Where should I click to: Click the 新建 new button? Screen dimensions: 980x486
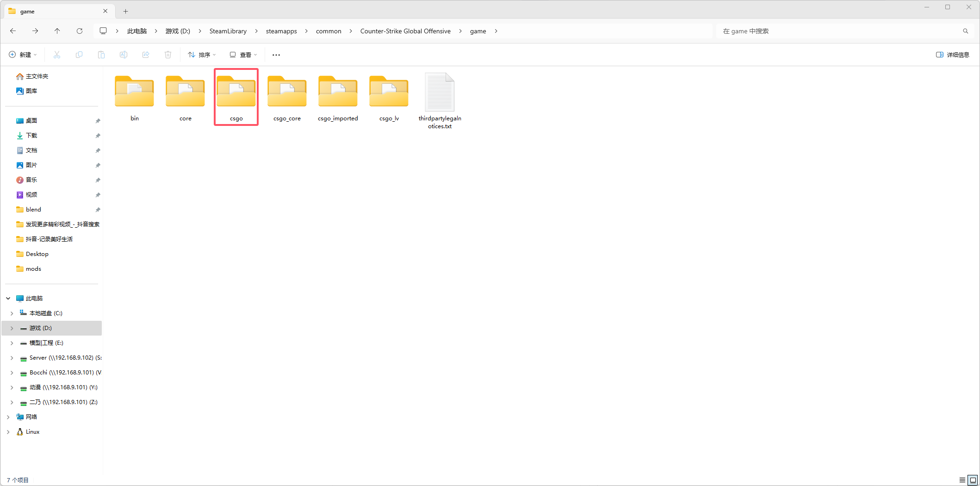pos(23,55)
